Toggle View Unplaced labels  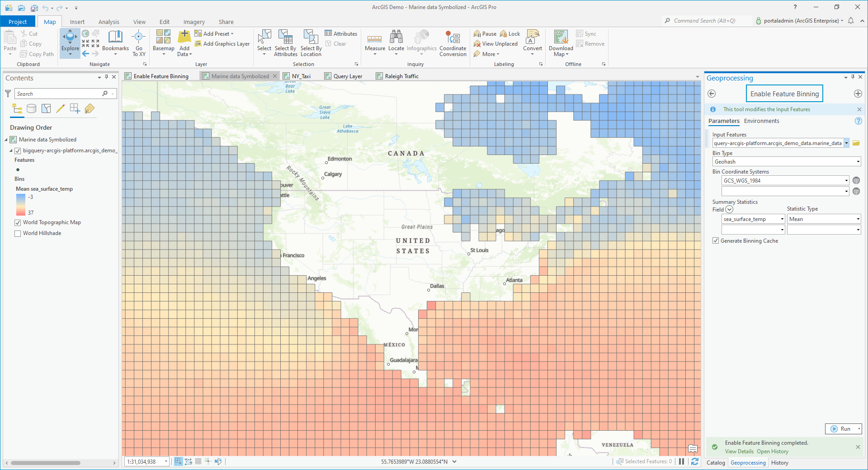[495, 44]
